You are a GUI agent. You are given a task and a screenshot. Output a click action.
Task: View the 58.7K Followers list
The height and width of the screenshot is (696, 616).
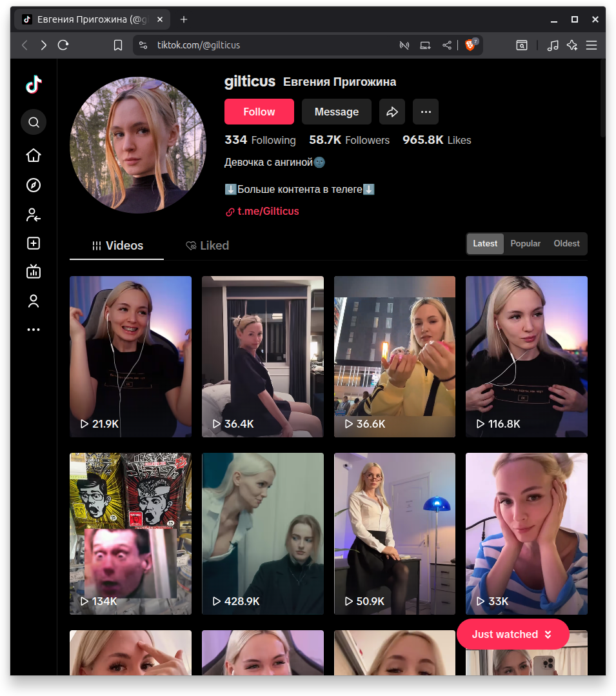[349, 140]
